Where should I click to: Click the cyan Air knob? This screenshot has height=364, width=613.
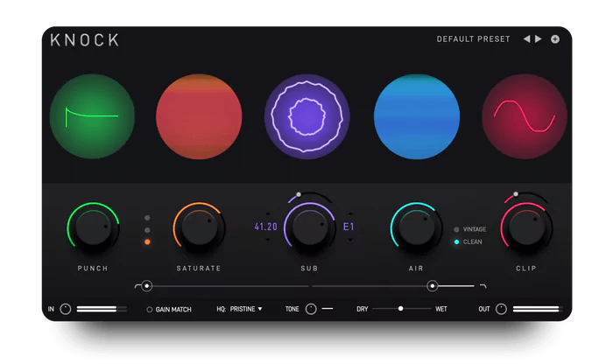[416, 227]
